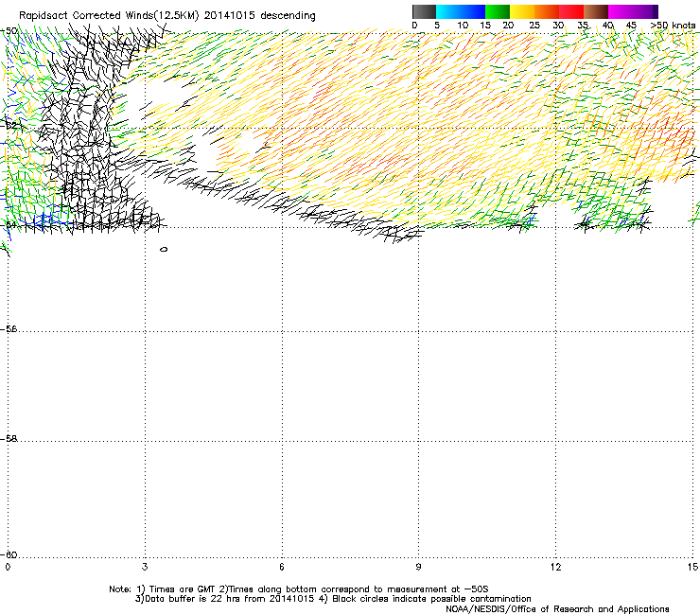Click the green 15–20 knots legend swatch
The height and width of the screenshot is (615, 700).
click(498, 11)
